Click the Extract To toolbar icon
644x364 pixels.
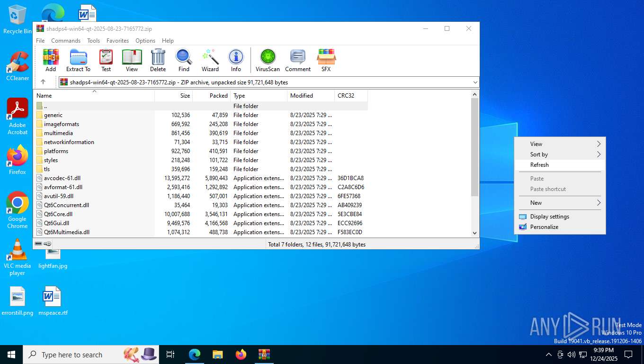point(78,60)
